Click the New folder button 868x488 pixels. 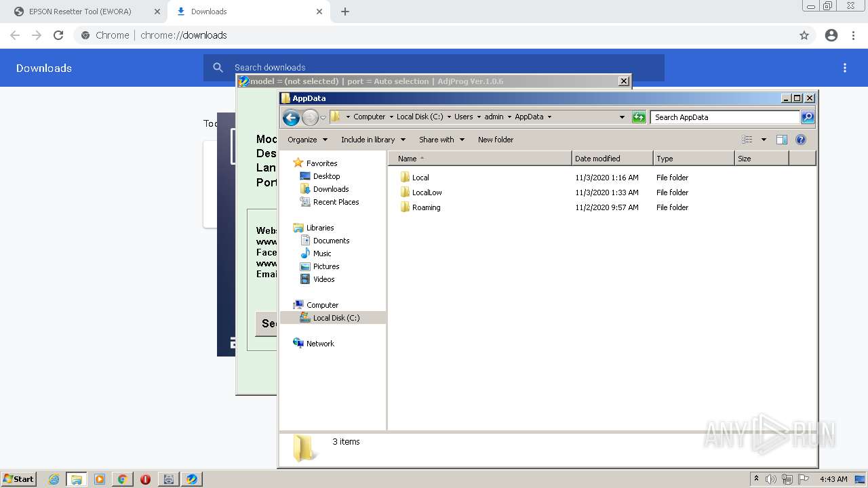(x=496, y=140)
